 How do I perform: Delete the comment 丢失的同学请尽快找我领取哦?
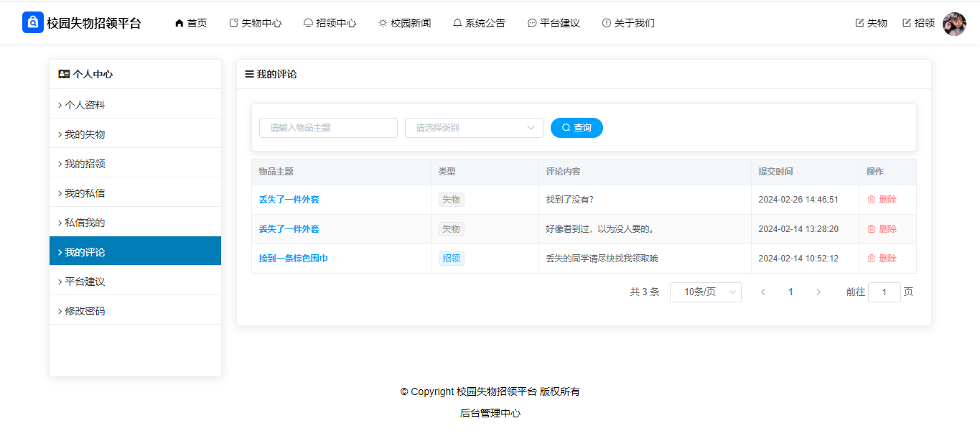coord(882,259)
